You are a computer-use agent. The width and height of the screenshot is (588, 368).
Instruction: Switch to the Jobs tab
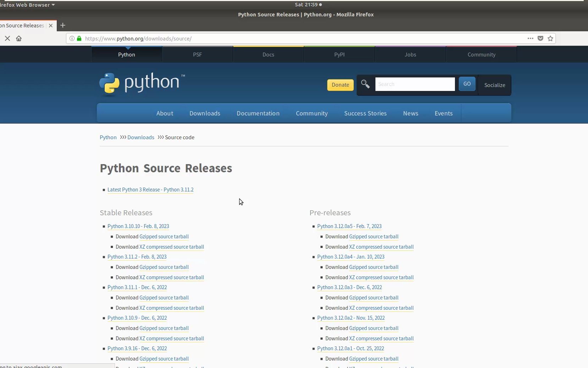pyautogui.click(x=410, y=54)
